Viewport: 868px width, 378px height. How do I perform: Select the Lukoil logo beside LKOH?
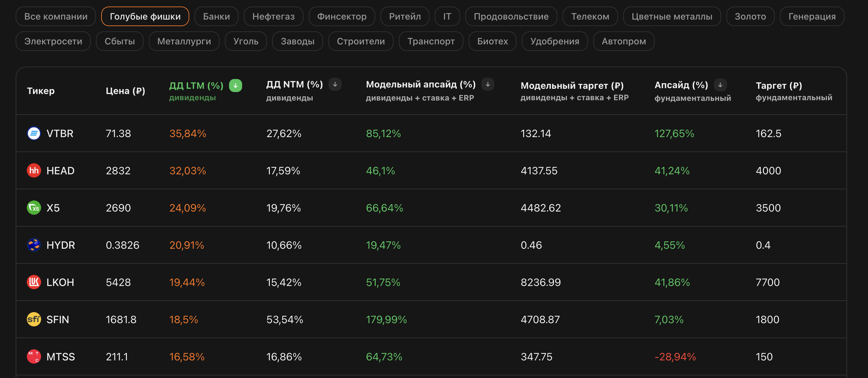coord(34,283)
